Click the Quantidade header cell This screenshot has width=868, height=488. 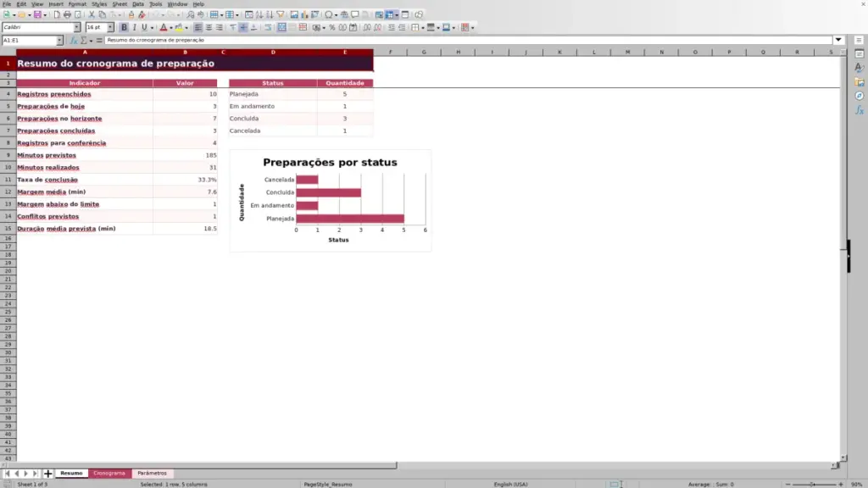[345, 83]
